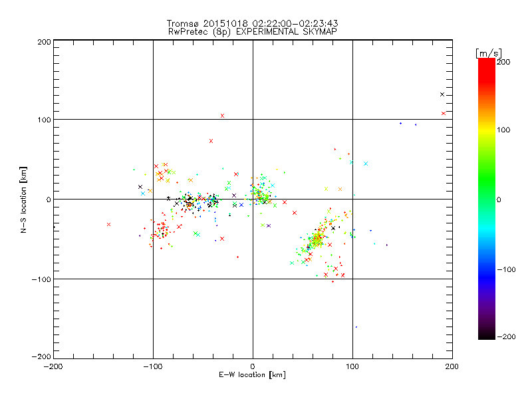This screenshot has width=532, height=399.
Task: Click the red X marker just above the 100 km north gridline
Action: click(x=222, y=116)
